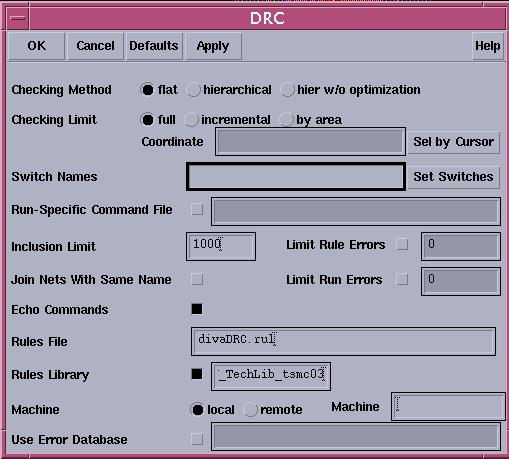This screenshot has width=509, height=459.
Task: Choose hier w/o optimization option
Action: [287, 90]
